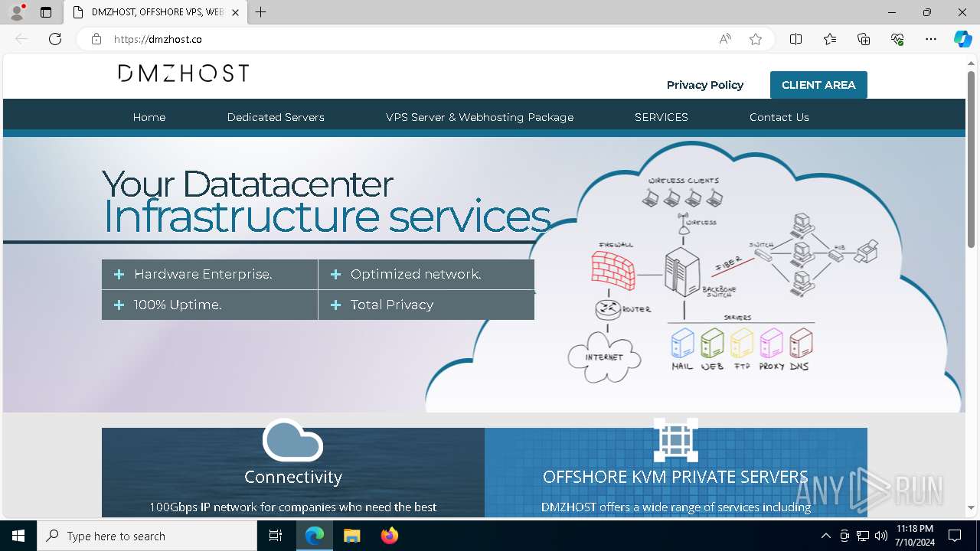The height and width of the screenshot is (551, 980).
Task: Open Microsoft Edge from the taskbar
Action: point(315,536)
